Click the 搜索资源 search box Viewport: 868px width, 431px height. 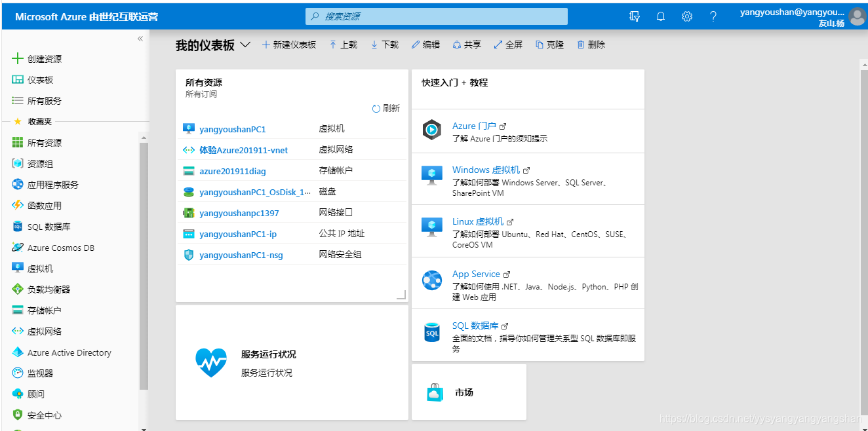point(437,16)
